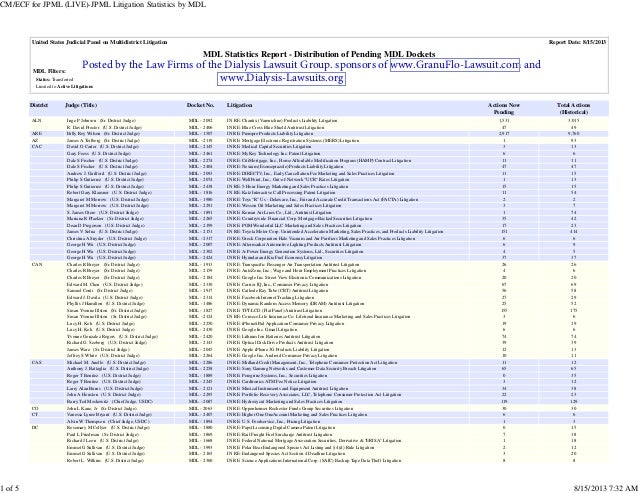Click the Actions Now Pending column header
638x493 pixels.
point(504,108)
